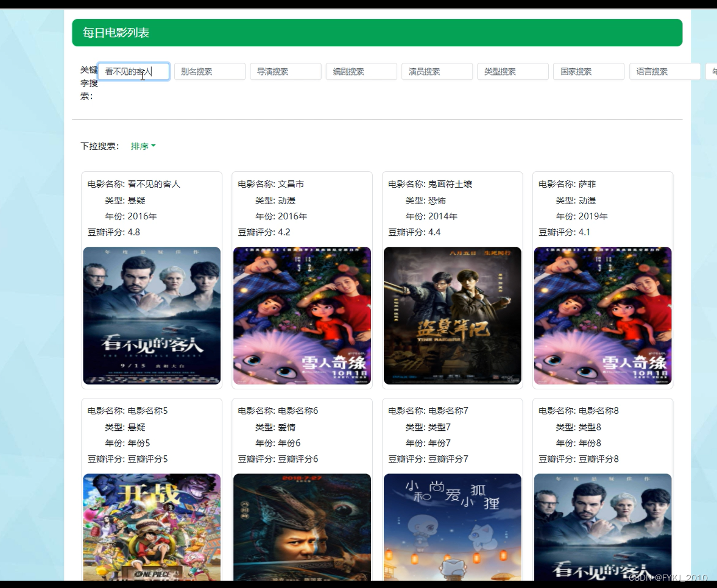Screen dimensions: 717x588
Task: Click the title text 电影名称: 电影名称7
Action: 428,411
